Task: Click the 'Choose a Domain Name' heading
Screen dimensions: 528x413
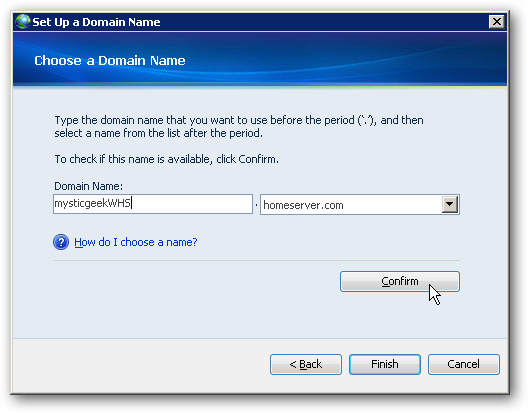Action: tap(110, 61)
